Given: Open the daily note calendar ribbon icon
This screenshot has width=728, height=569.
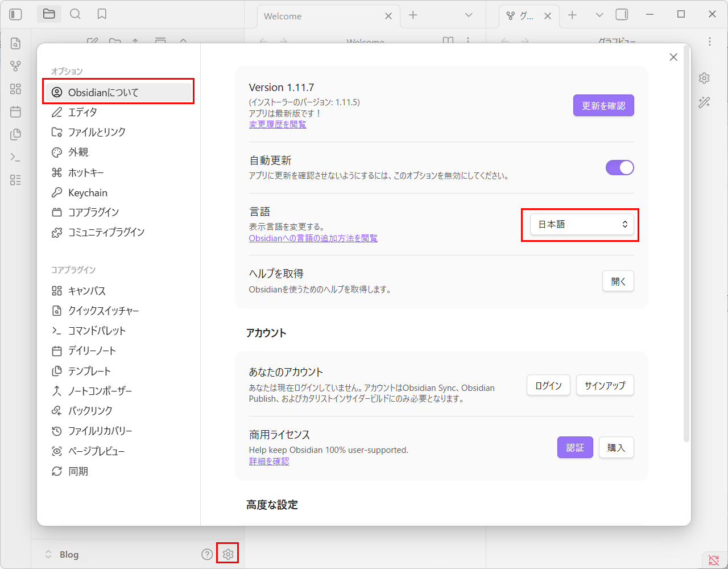Looking at the screenshot, I should (x=16, y=112).
